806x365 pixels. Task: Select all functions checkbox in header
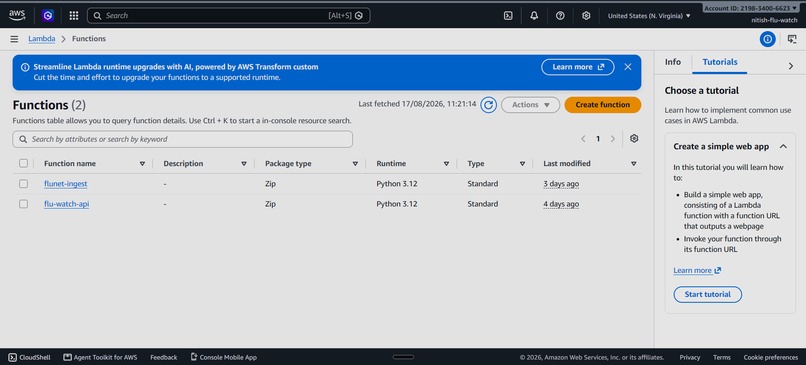coord(23,163)
